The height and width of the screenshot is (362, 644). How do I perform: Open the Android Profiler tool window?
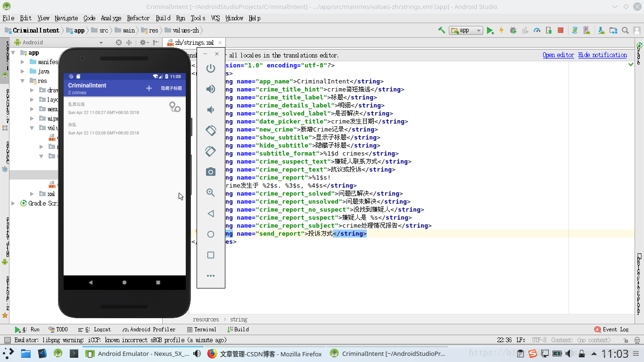click(x=149, y=329)
